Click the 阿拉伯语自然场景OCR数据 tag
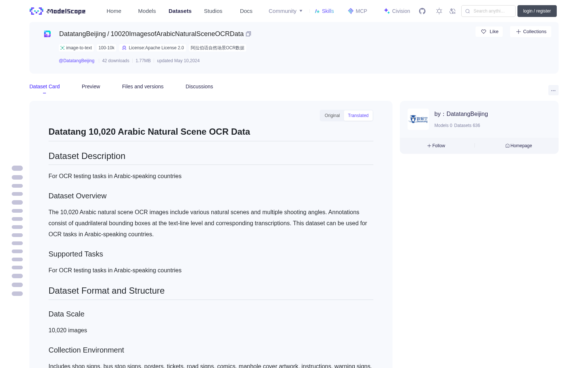The height and width of the screenshot is (368, 588). (218, 48)
